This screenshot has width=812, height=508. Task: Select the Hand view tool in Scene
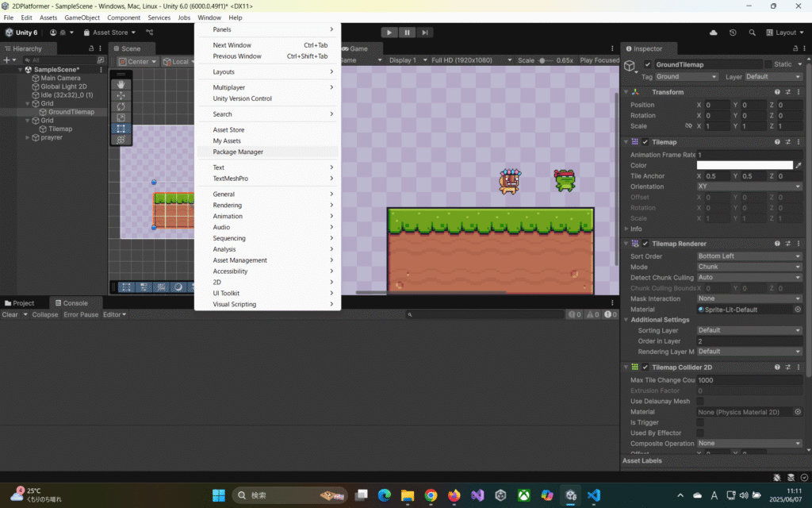point(121,84)
